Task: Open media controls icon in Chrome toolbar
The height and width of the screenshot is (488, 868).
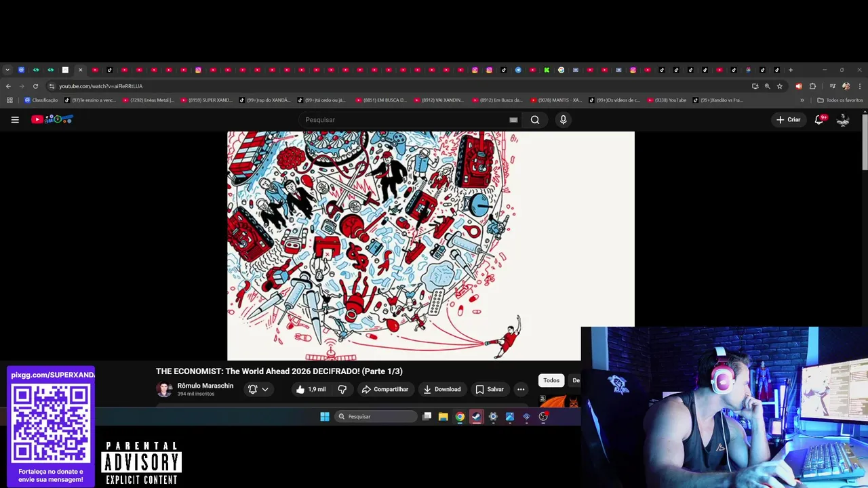Action: click(832, 86)
